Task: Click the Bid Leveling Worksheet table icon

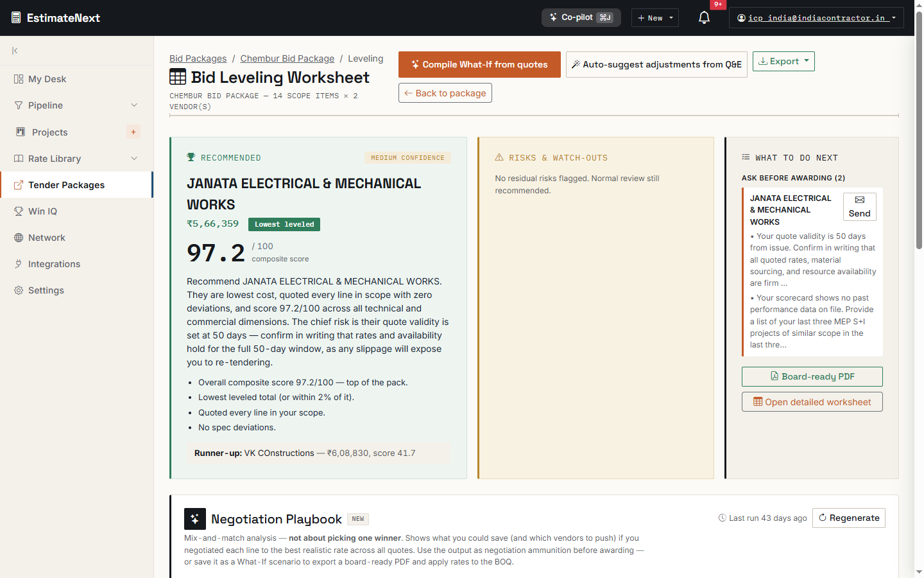Action: coord(178,77)
